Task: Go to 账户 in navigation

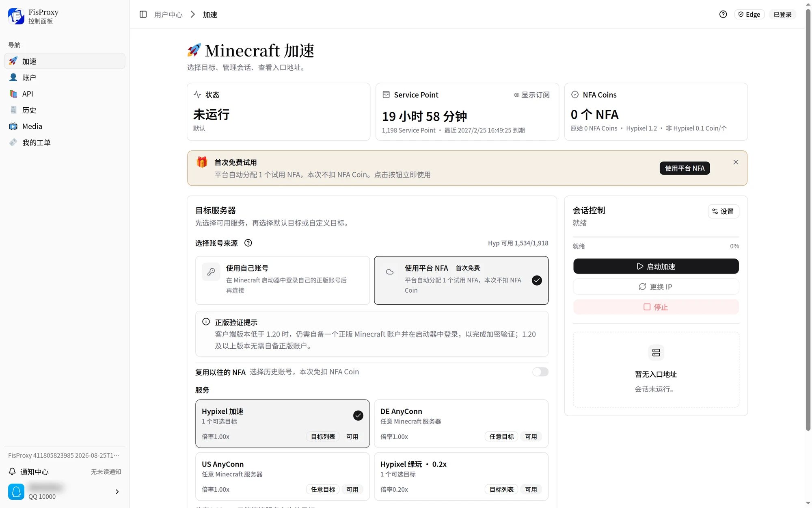Action: click(65, 77)
